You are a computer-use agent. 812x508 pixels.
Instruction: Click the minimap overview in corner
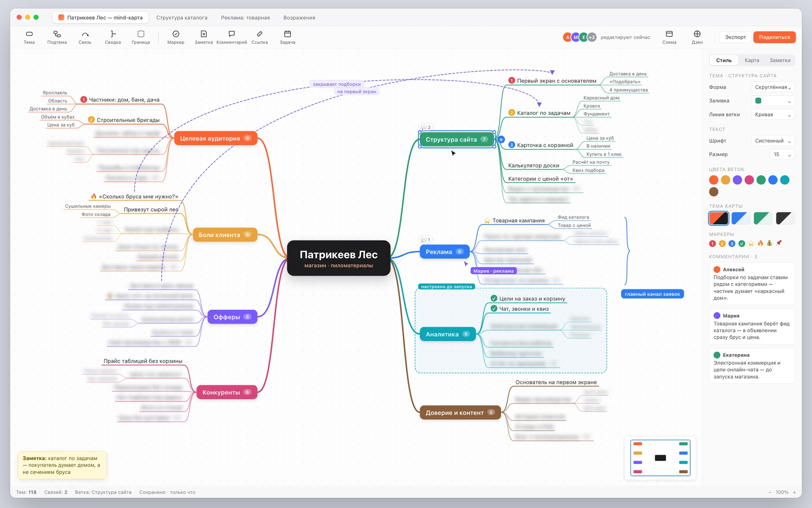tap(660, 458)
